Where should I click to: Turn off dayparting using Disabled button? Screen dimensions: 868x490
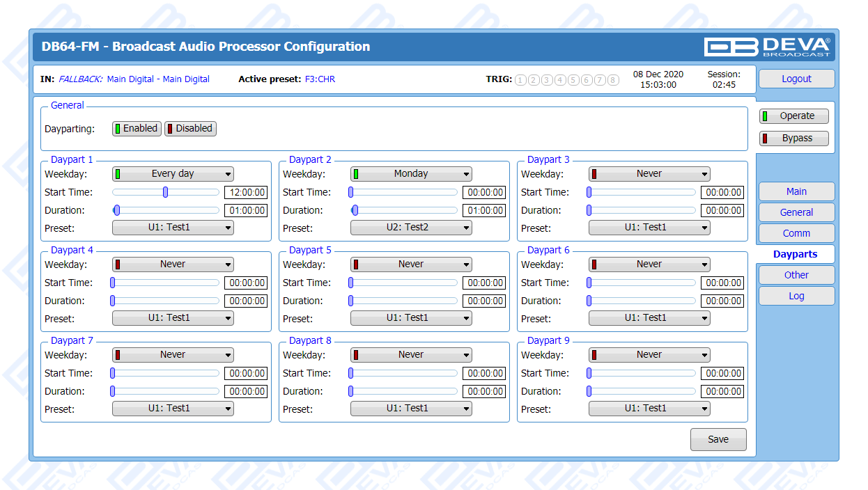[x=190, y=129]
